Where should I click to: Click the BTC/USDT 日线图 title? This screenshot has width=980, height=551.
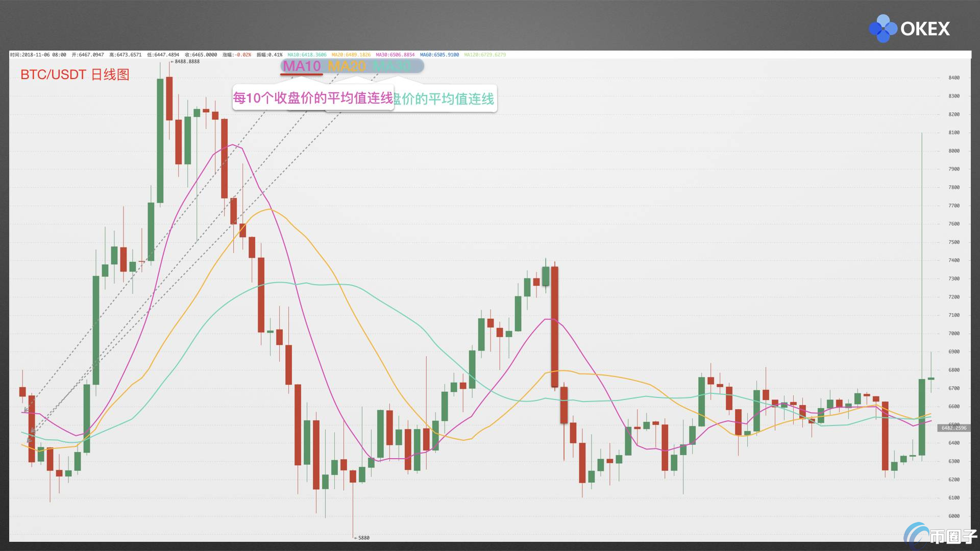pyautogui.click(x=75, y=74)
